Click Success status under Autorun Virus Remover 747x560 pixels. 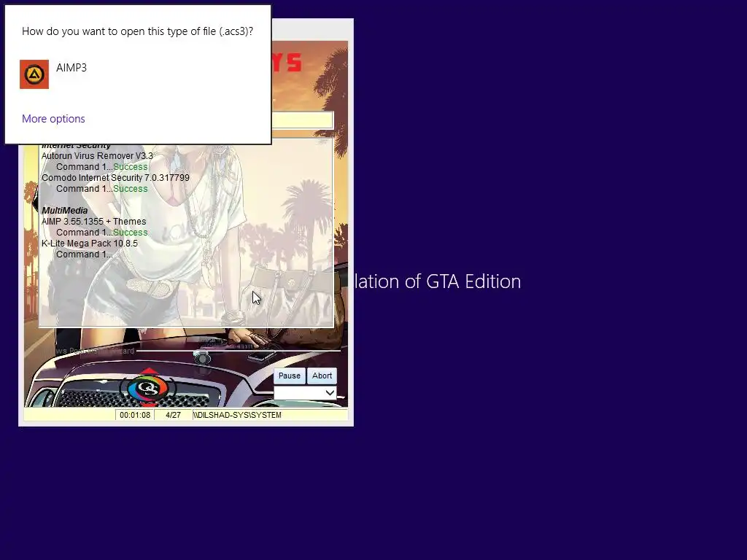[131, 167]
